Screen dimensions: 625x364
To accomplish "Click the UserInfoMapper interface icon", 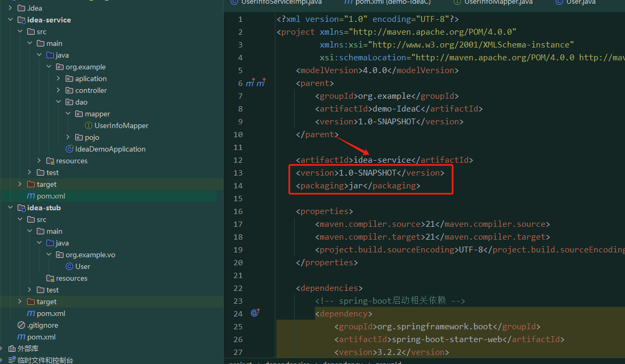I will 89,125.
